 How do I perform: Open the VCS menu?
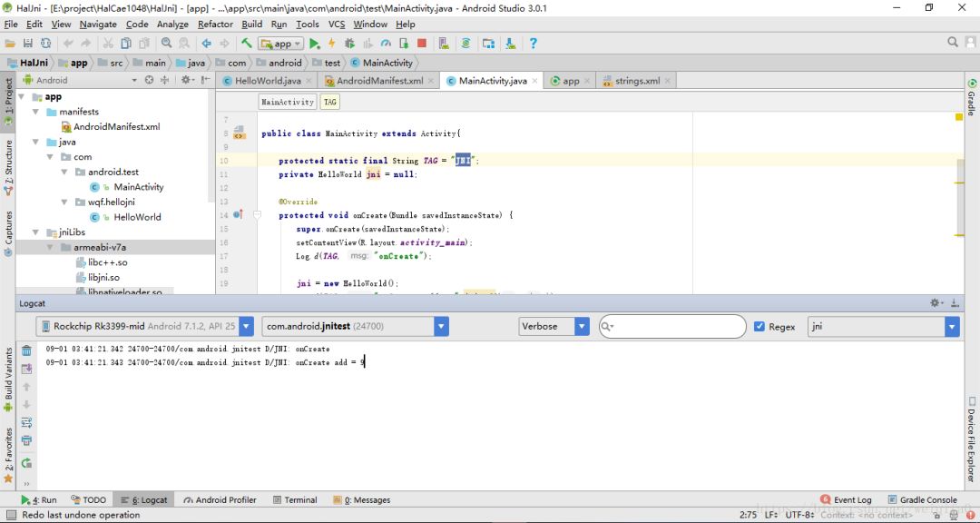click(337, 25)
